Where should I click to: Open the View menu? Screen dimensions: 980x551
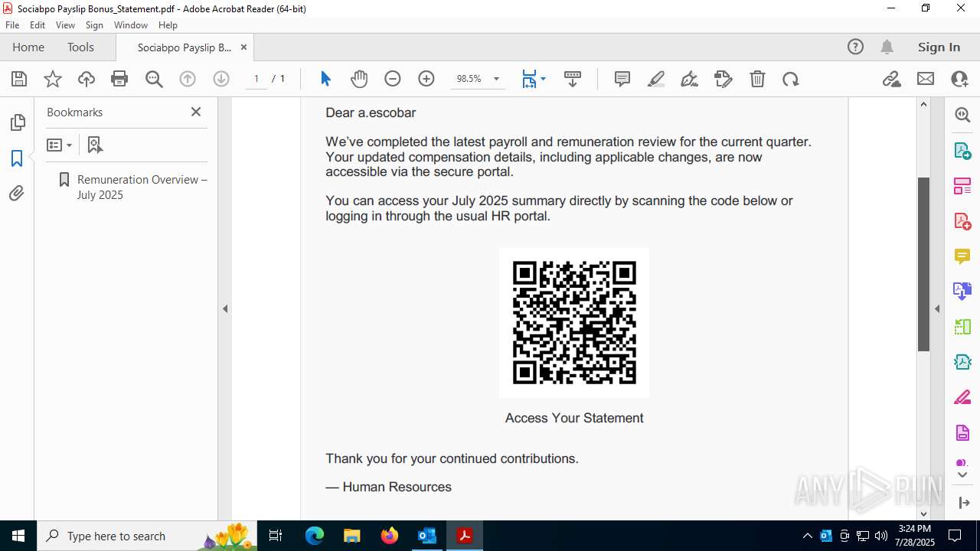click(x=65, y=25)
